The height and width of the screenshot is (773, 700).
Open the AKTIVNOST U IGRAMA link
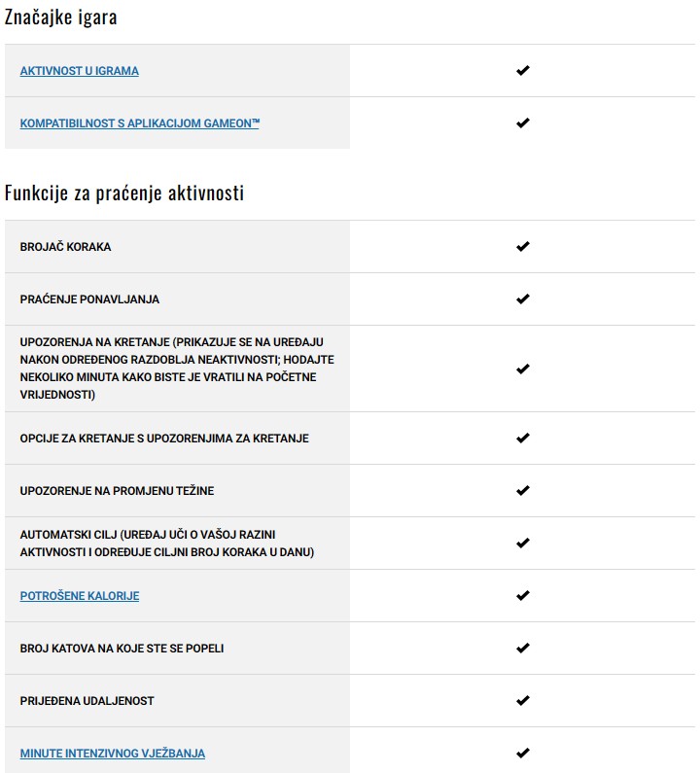pos(79,71)
